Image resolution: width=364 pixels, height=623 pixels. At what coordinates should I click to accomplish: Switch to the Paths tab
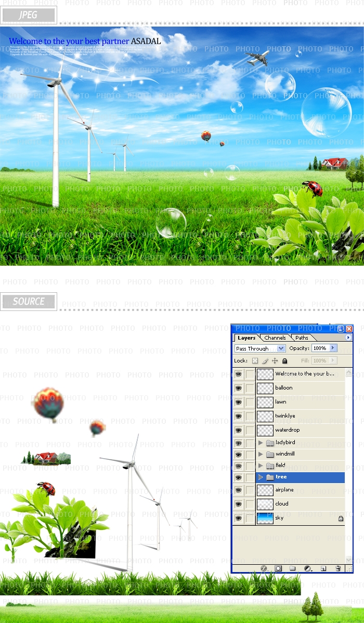[302, 338]
